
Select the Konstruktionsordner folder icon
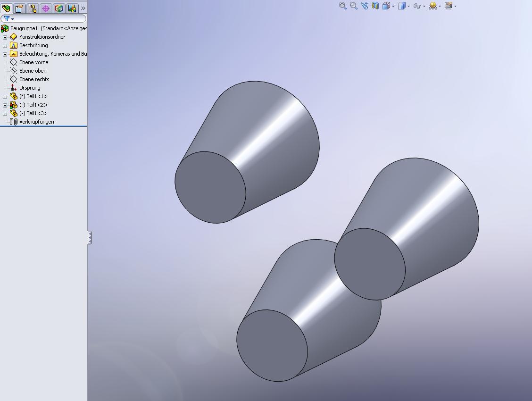pos(14,37)
